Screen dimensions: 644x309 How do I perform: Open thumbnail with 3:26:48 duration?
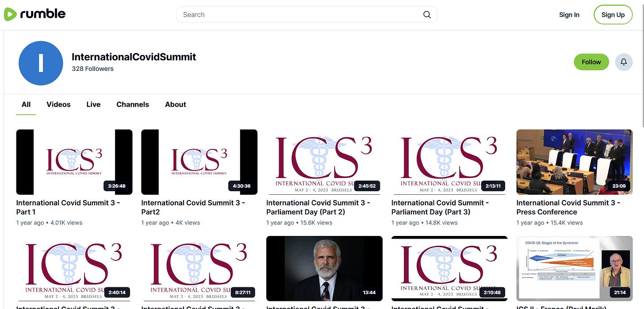tap(74, 162)
